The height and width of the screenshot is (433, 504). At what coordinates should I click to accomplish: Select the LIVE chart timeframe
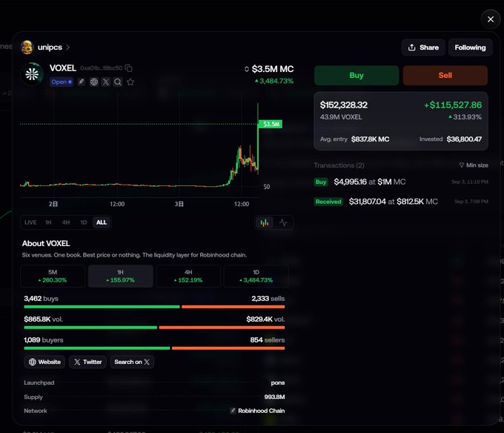tap(30, 222)
